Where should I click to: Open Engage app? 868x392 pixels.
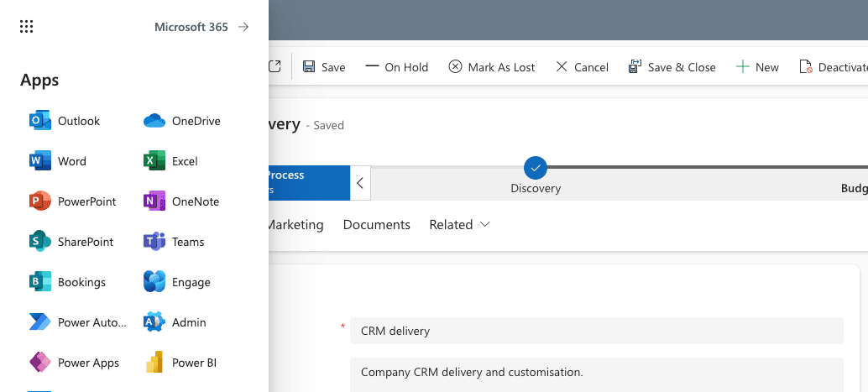tap(176, 282)
